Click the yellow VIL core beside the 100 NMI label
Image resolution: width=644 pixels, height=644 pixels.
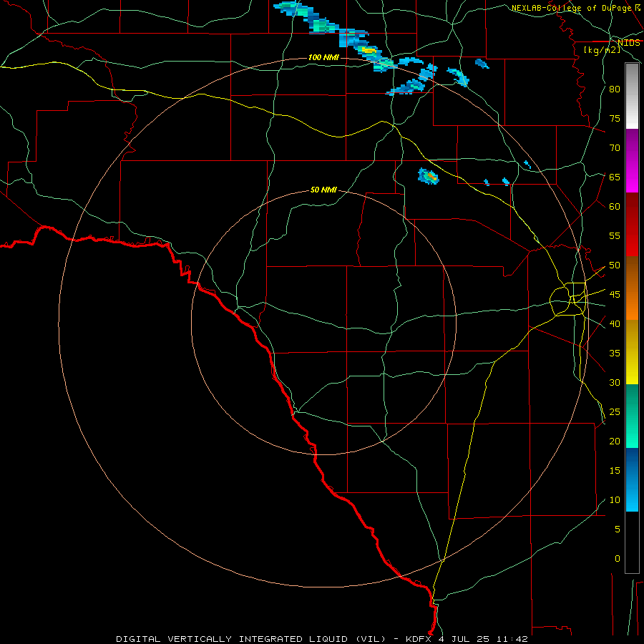pos(369,51)
